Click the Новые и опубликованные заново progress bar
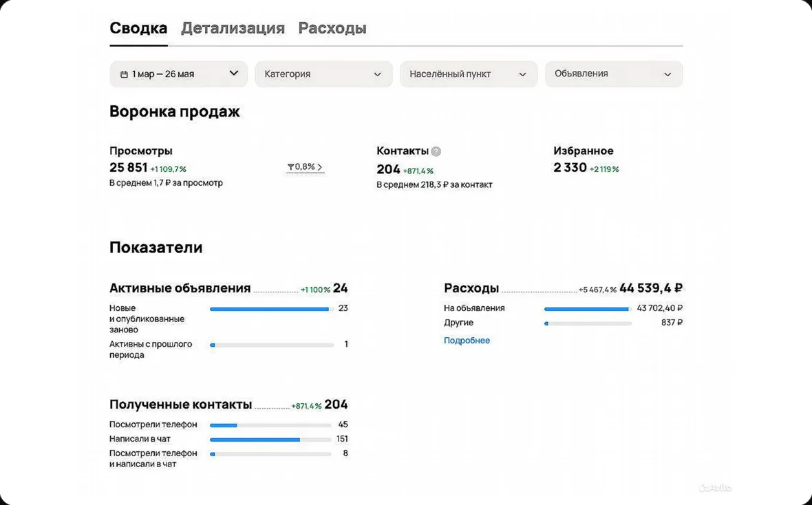 click(271, 309)
